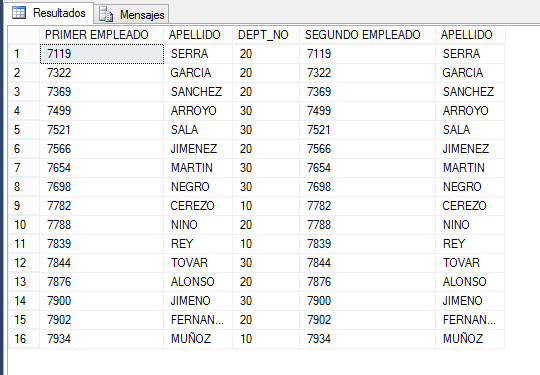Screen dimensions: 540x375
Task: Click the highlighted cell 7119 in PRIMER EMPLEADO
Action: [x=102, y=54]
